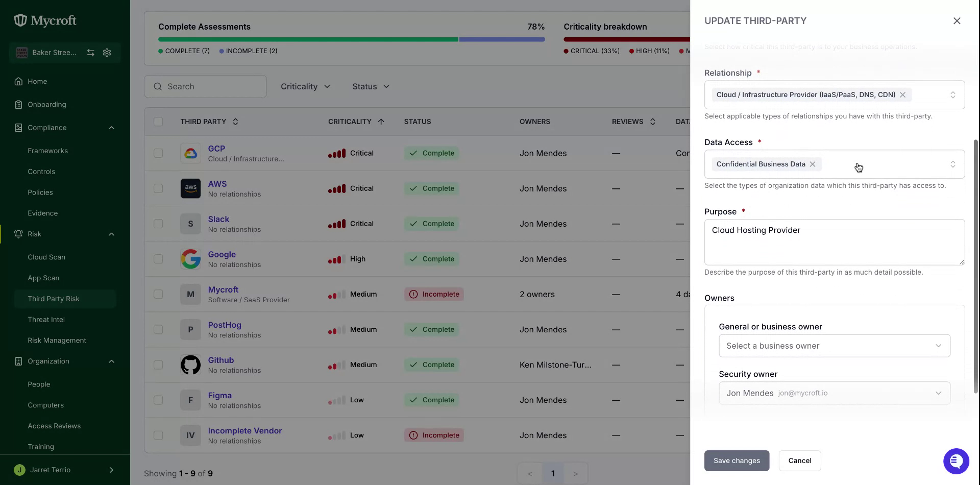Open the business owner dropdown

835,346
